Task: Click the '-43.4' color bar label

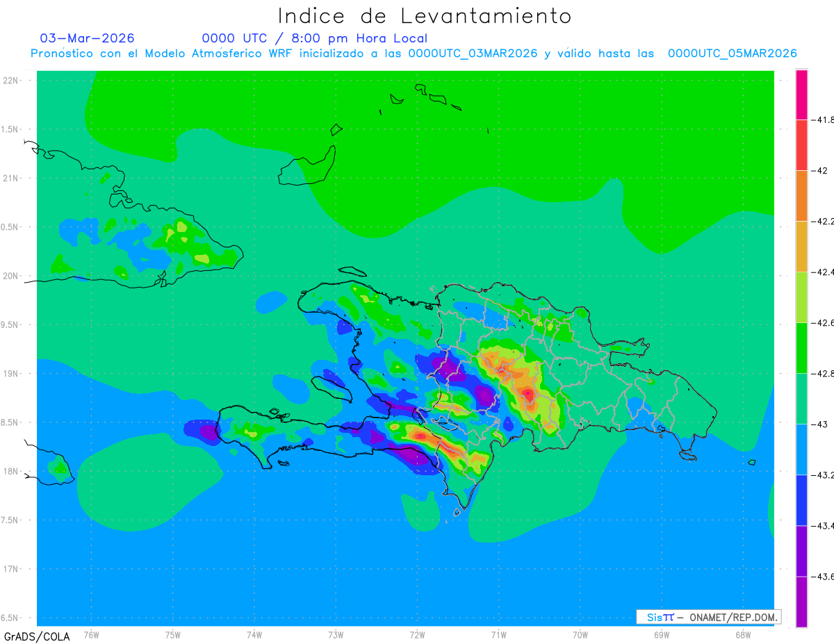Action: click(x=824, y=526)
